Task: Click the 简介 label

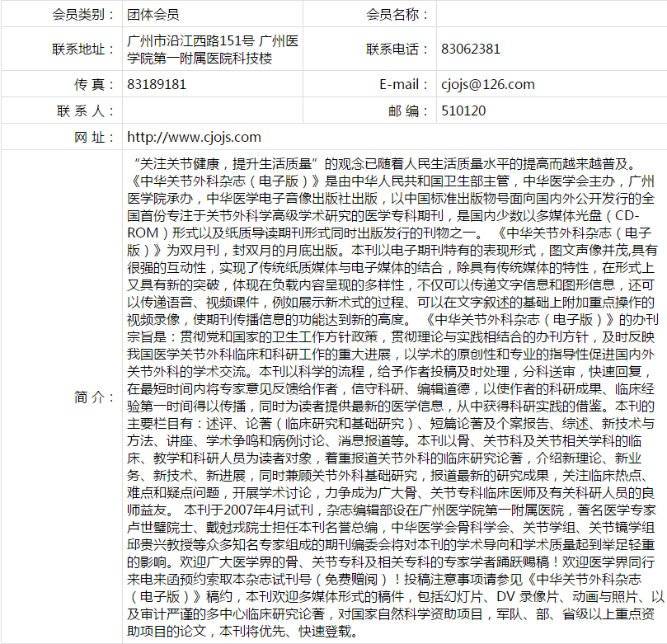Action: click(94, 397)
